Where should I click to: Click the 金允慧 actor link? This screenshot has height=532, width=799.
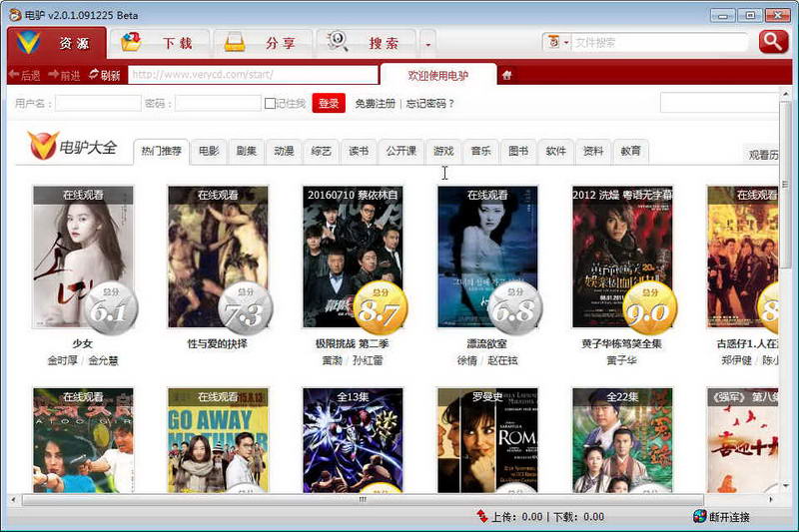coord(104,360)
